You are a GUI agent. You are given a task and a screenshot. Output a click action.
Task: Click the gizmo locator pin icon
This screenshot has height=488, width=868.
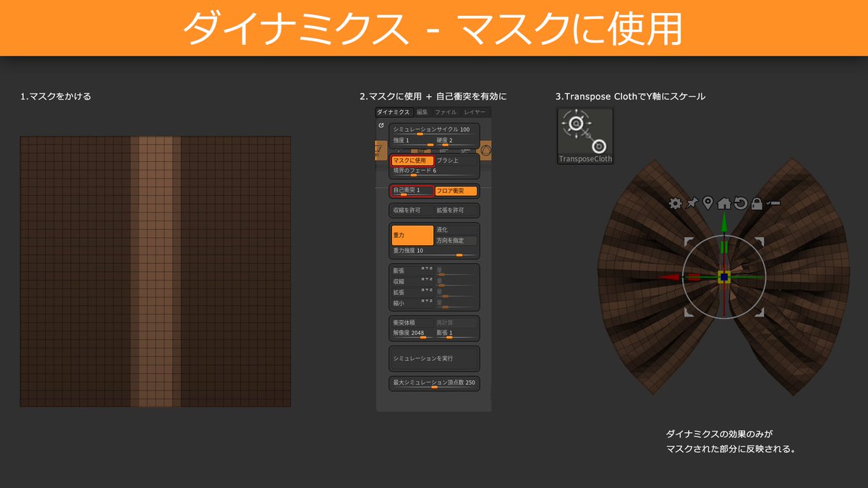click(706, 203)
